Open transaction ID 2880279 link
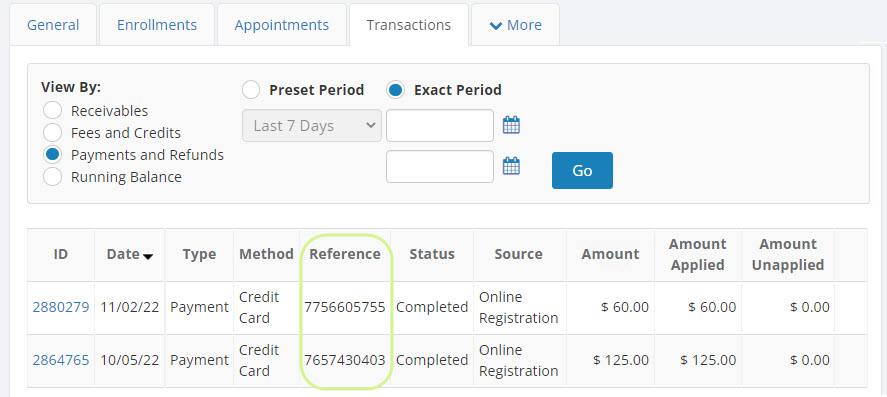887x397 pixels. pyautogui.click(x=61, y=307)
